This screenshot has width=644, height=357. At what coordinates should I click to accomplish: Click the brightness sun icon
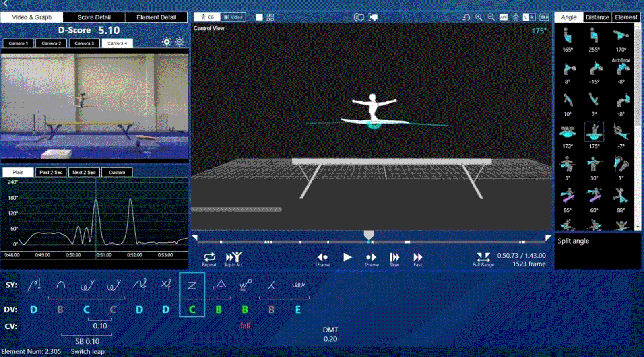click(x=167, y=42)
